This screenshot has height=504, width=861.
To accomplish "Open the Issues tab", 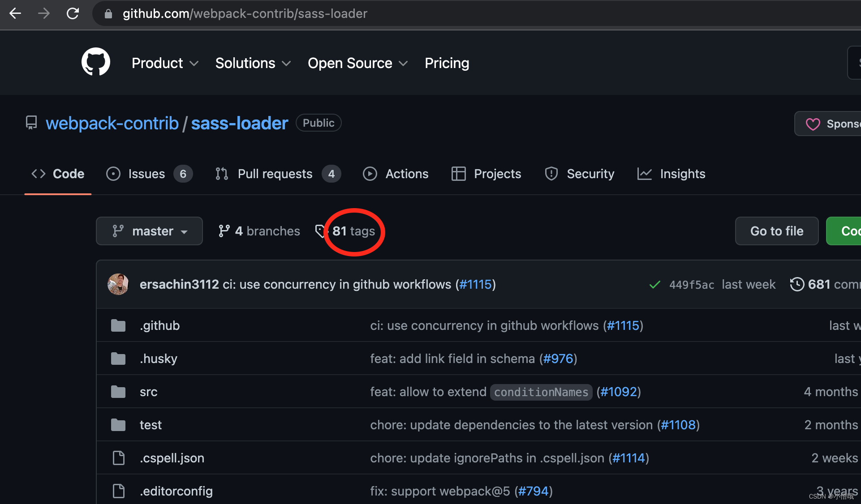I will [x=149, y=174].
